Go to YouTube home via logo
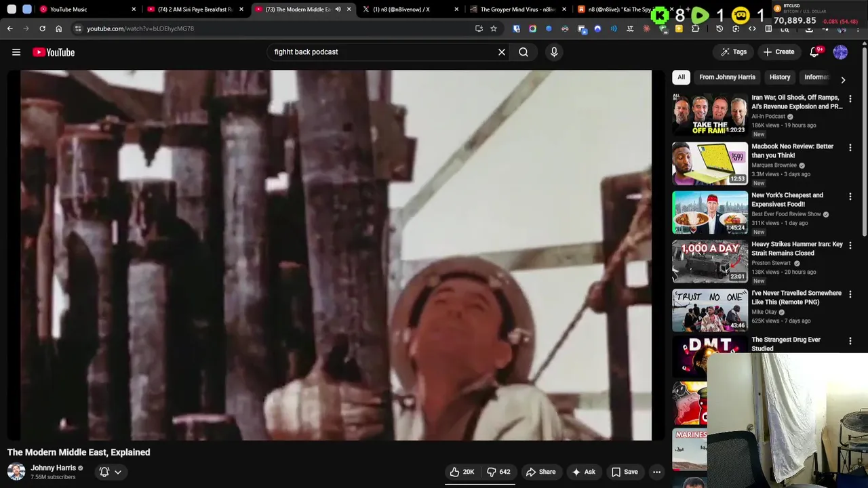The image size is (868, 488). [x=54, y=52]
